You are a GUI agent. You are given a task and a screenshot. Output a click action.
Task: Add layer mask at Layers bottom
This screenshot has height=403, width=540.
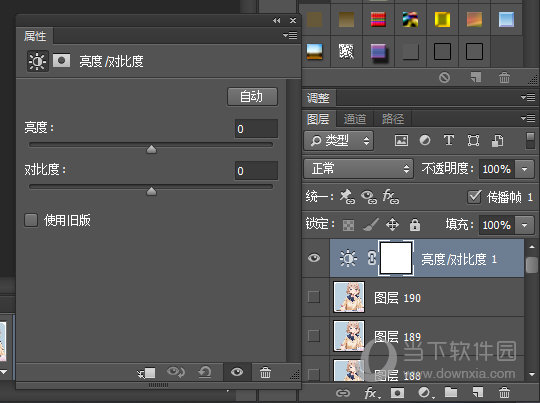(x=397, y=393)
